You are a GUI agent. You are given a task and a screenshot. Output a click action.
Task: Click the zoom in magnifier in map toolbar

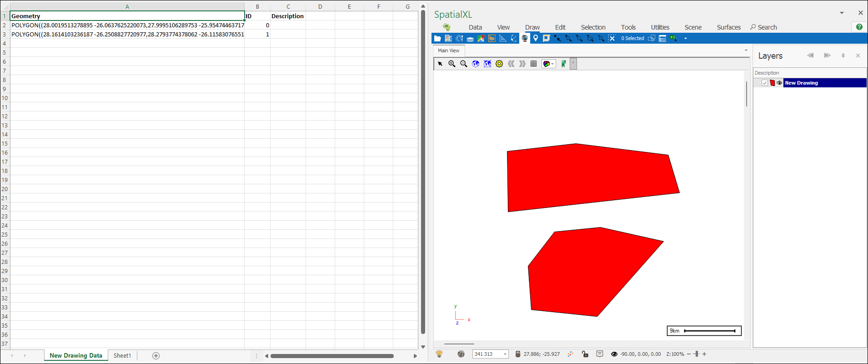pos(452,64)
